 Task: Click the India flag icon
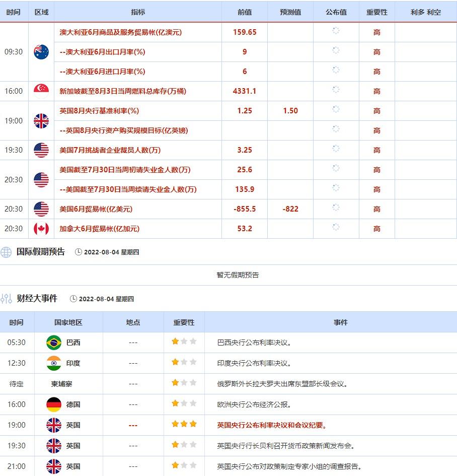click(53, 363)
